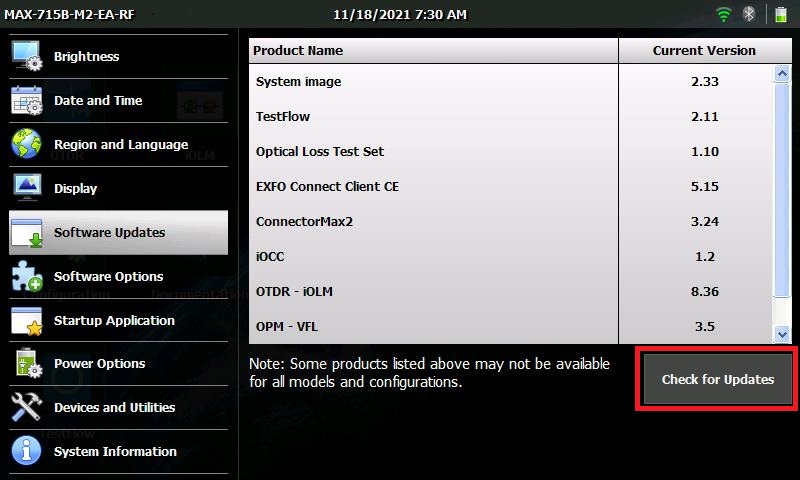
Task: Select the iOCC product row
Action: [511, 257]
